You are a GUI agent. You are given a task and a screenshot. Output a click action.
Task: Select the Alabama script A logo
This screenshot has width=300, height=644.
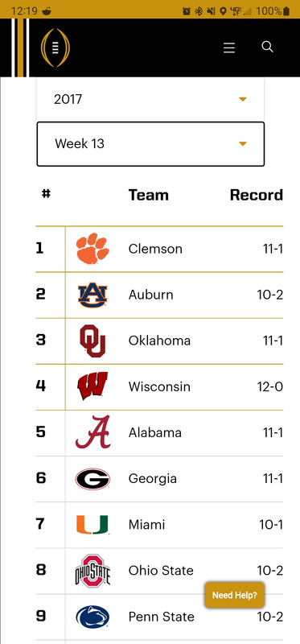click(93, 432)
